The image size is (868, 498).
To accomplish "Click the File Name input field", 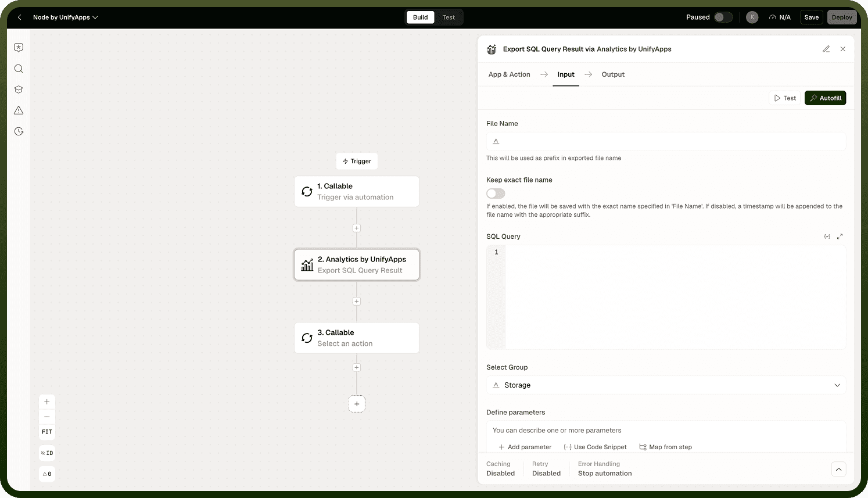I will (666, 141).
